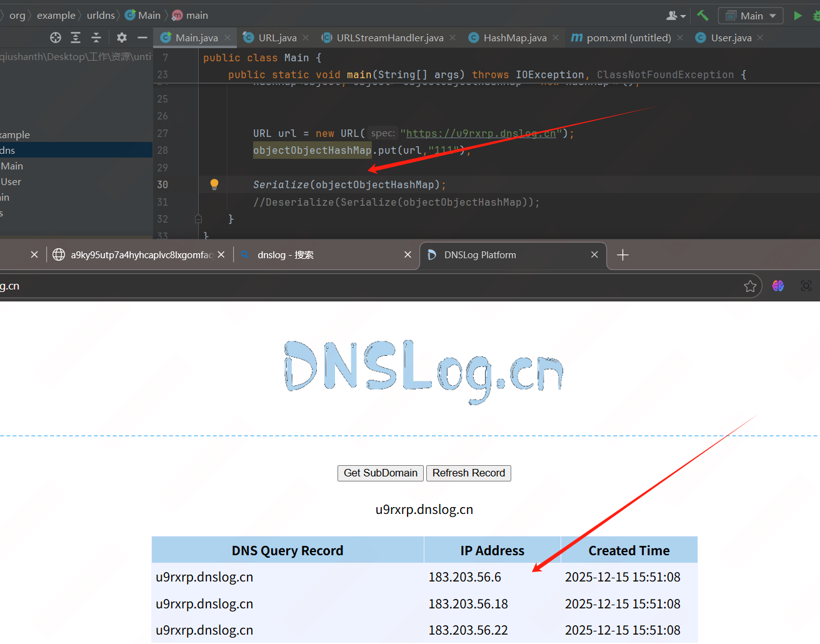
Task: Close the a9ky95utp7a4 browser tab
Action: pos(221,254)
